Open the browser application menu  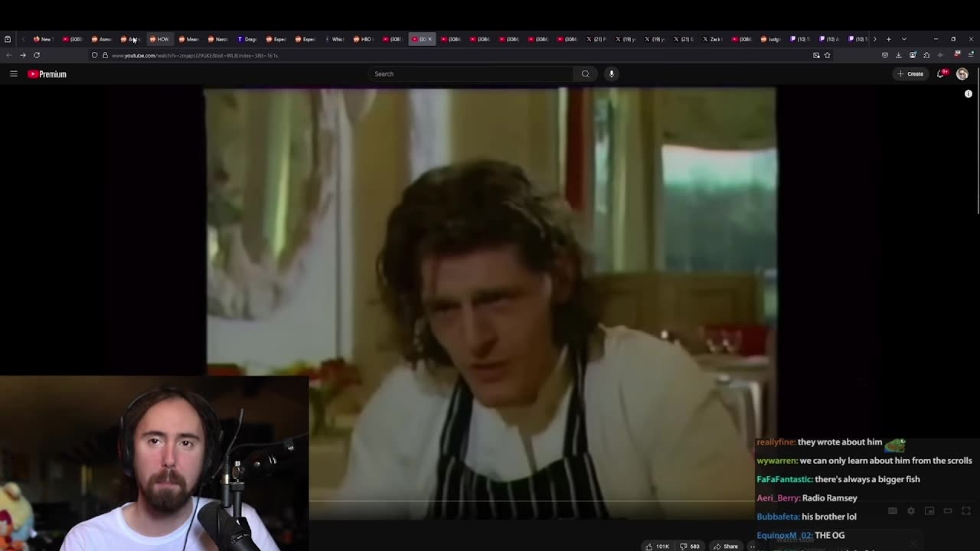(x=972, y=55)
